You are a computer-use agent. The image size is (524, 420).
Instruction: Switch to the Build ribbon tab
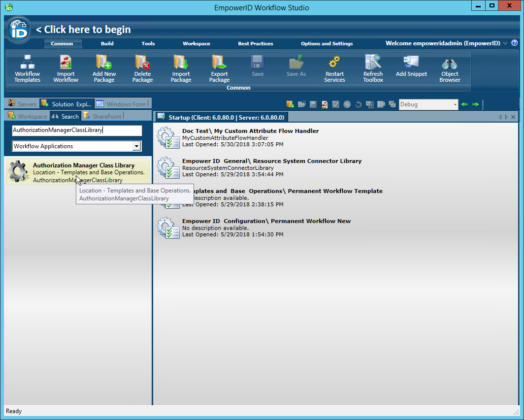click(107, 43)
